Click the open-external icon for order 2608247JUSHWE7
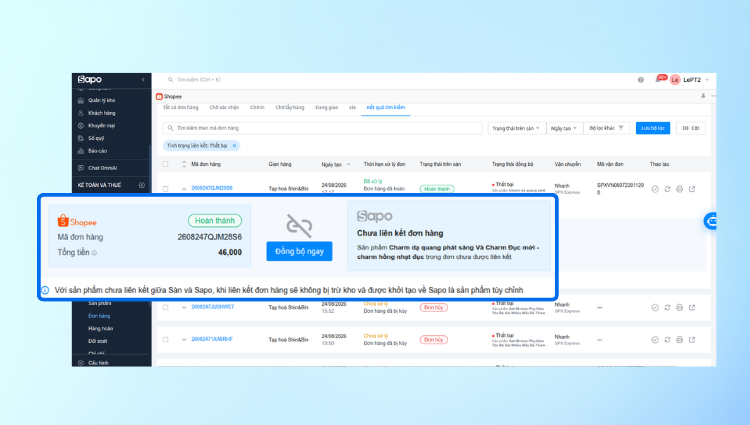This screenshot has height=425, width=750. (692, 307)
